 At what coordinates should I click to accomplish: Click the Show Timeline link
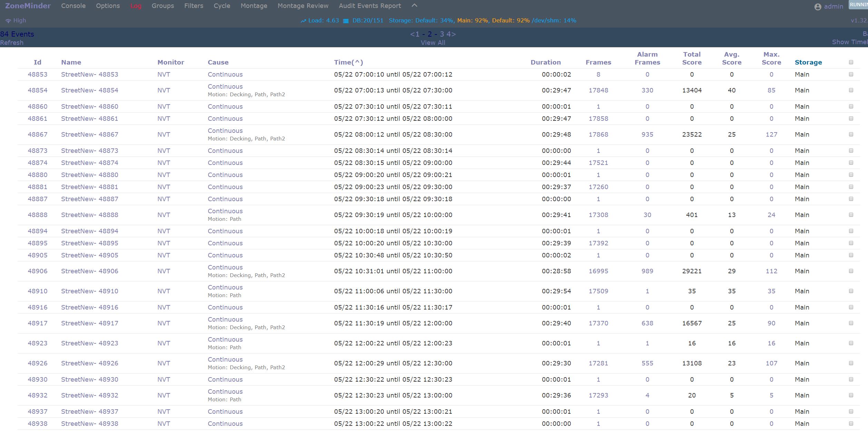pos(850,42)
